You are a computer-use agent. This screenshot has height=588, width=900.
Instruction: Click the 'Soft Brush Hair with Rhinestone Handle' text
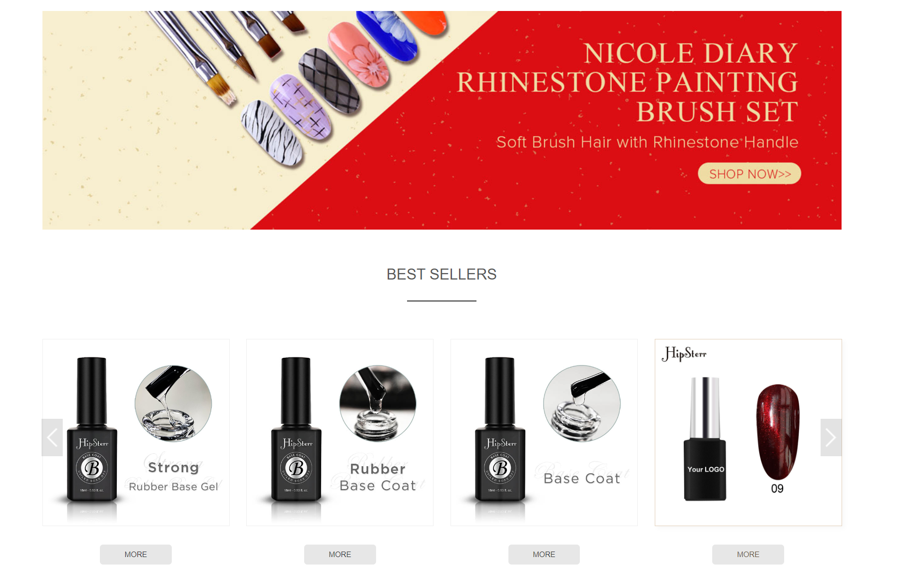coord(647,142)
